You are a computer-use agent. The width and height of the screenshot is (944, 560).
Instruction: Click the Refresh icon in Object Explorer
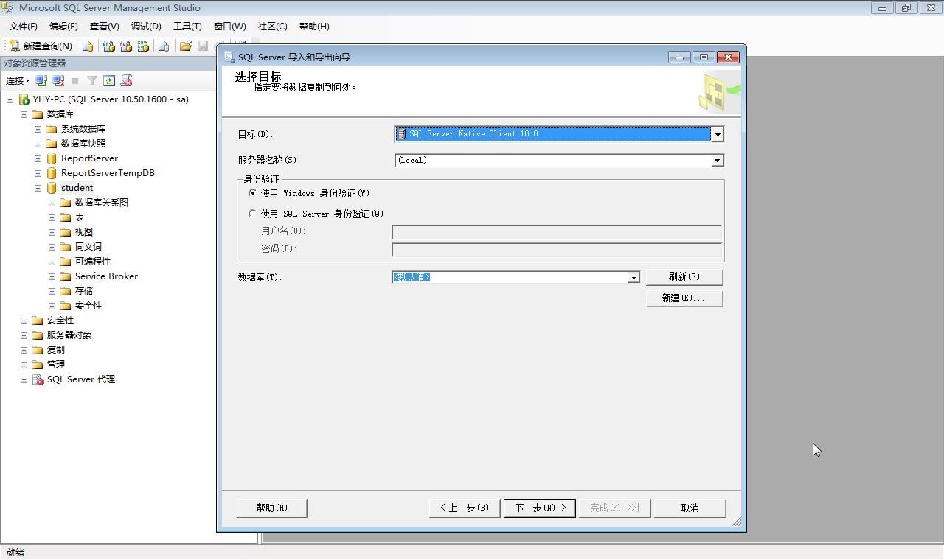pos(109,80)
